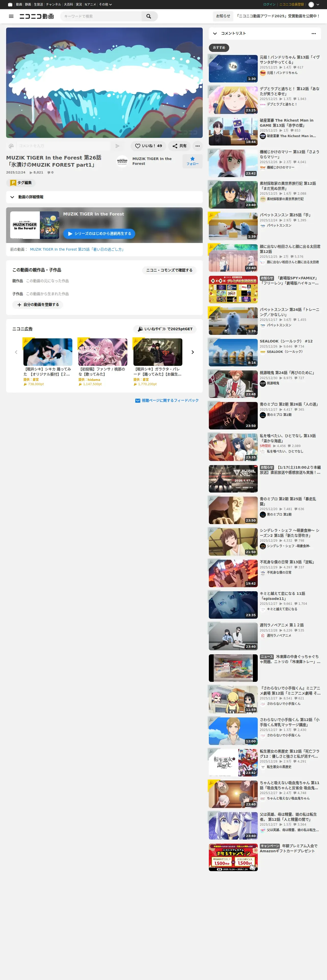Open ニコニコ動画アワード2025 announcement text
327x980 pixels.
pyautogui.click(x=278, y=16)
